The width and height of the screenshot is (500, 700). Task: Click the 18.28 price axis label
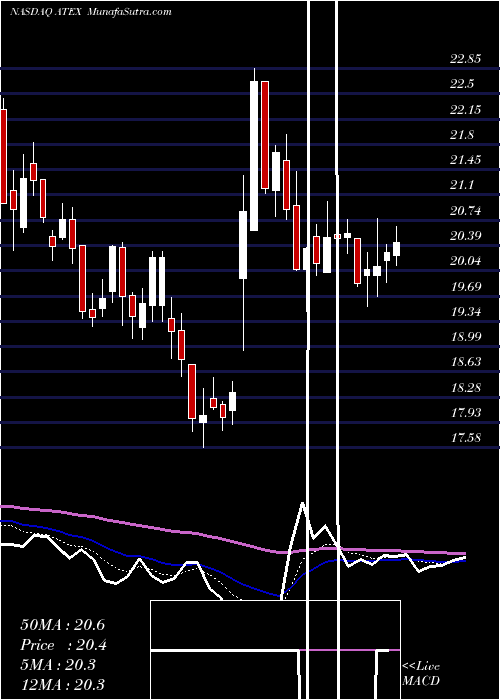pyautogui.click(x=466, y=387)
